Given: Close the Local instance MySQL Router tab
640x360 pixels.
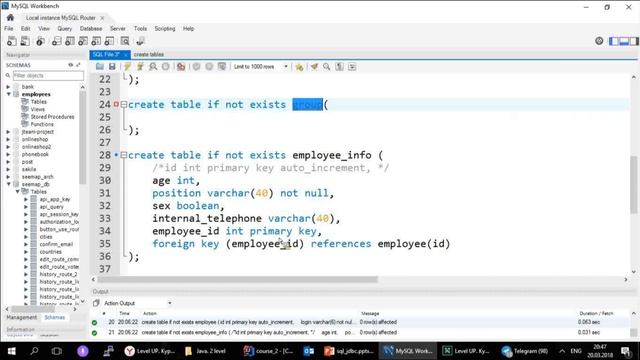Looking at the screenshot, I should click(102, 18).
